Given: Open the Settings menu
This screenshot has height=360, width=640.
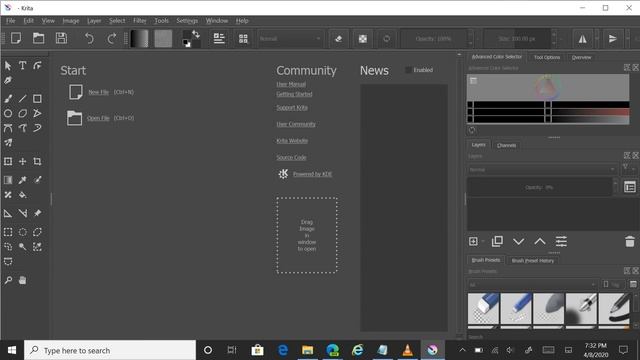Looking at the screenshot, I should [187, 20].
